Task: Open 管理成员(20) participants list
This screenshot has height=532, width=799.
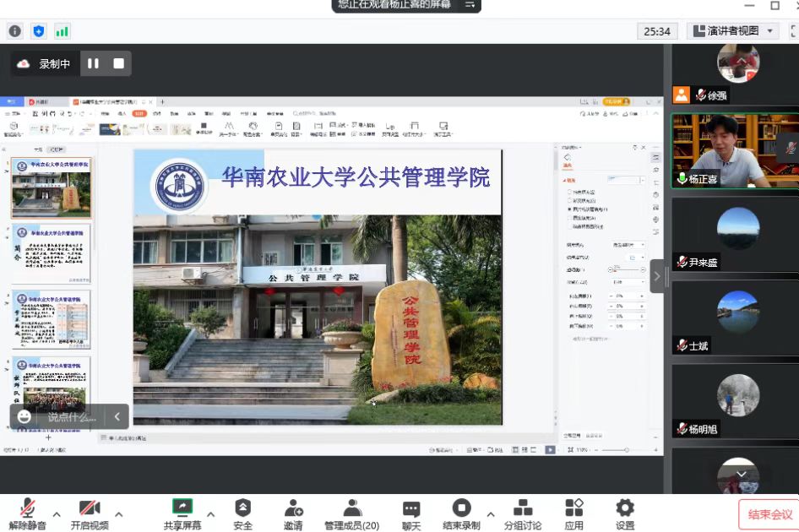Action: [351, 513]
